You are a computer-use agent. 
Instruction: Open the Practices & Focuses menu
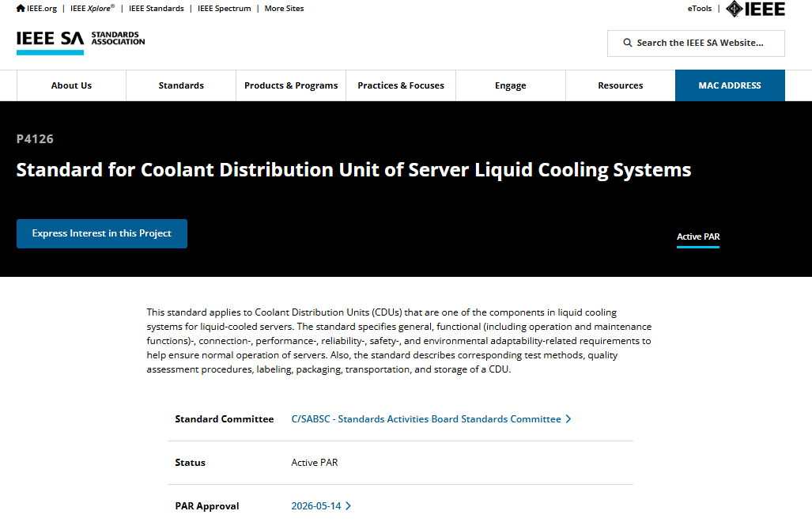401,85
